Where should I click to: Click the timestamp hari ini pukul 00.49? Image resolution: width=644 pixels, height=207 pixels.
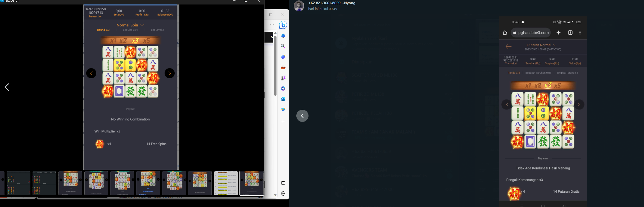coord(323,9)
